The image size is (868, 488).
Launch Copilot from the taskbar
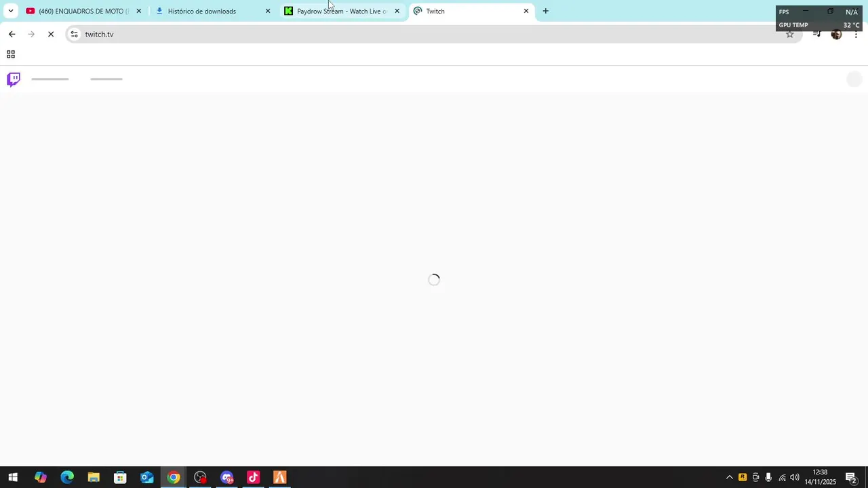40,478
